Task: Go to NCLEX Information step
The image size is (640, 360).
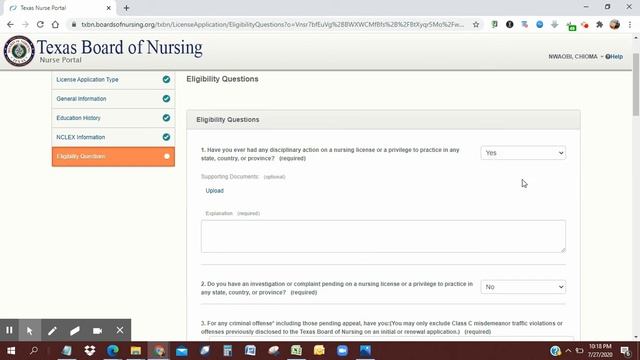Action: click(x=113, y=137)
